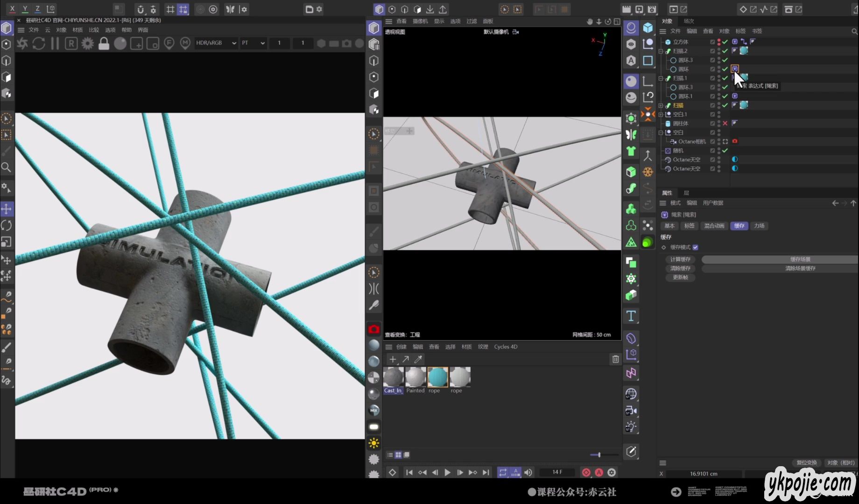Click the Text spline T tool icon
This screenshot has height=504, width=859.
[x=631, y=316]
